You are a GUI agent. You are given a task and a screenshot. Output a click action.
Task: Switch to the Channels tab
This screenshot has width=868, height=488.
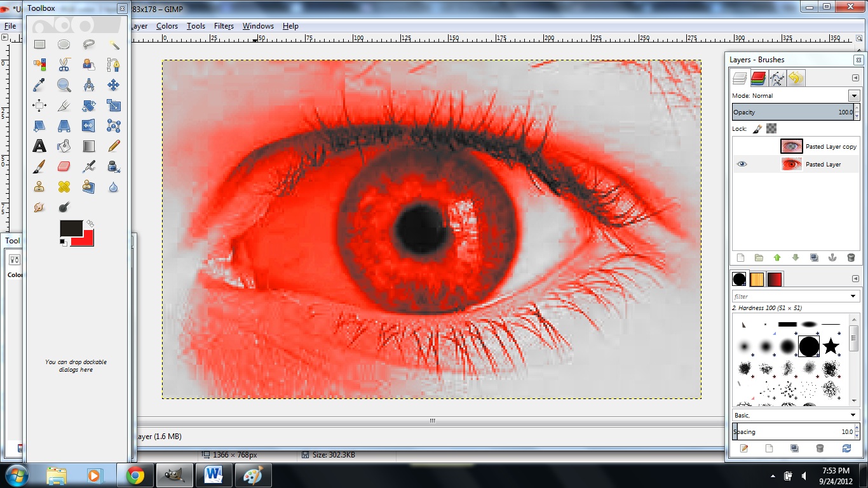tap(758, 78)
